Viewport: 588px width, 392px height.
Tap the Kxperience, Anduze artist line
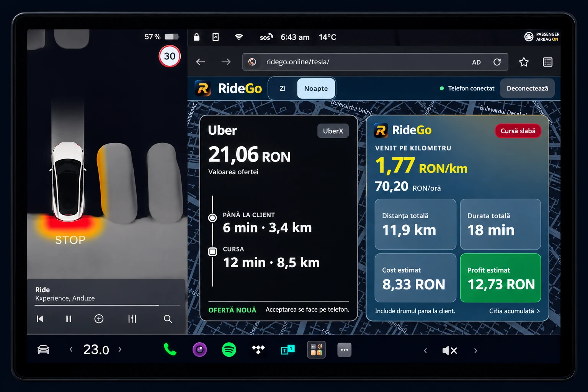(x=65, y=298)
